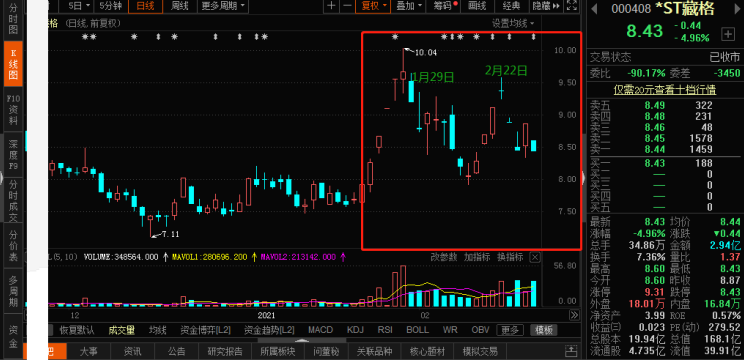The width and height of the screenshot is (744, 363).
Task: Open link 仅需20元查看十档行情
Action: point(664,90)
